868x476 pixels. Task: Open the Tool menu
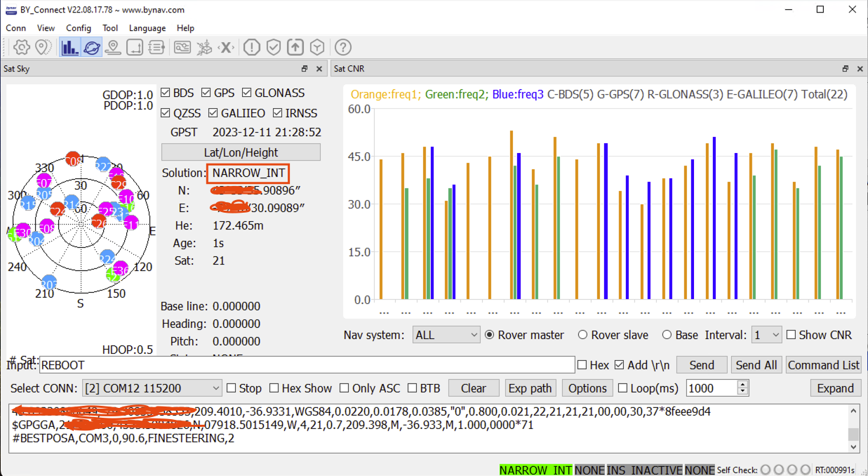[x=110, y=28]
